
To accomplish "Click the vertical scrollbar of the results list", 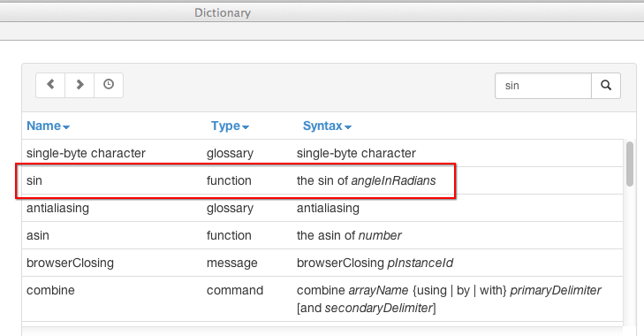I will pyautogui.click(x=630, y=164).
